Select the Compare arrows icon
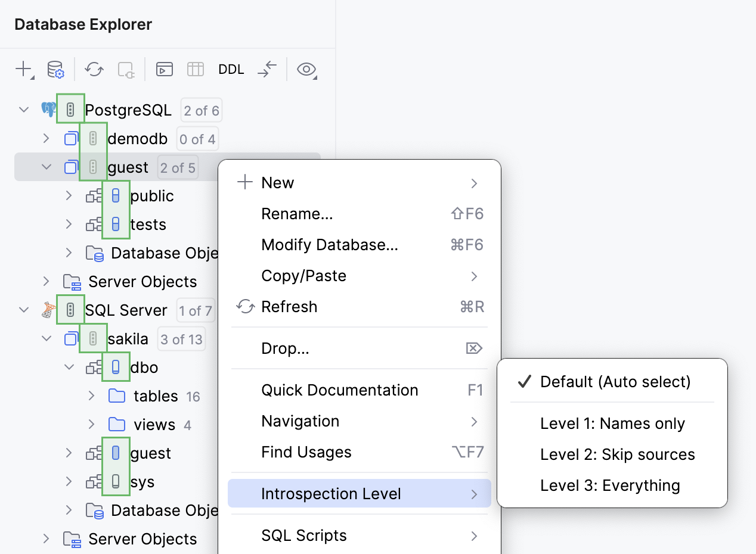Screen dimensions: 756x554 point(267,69)
